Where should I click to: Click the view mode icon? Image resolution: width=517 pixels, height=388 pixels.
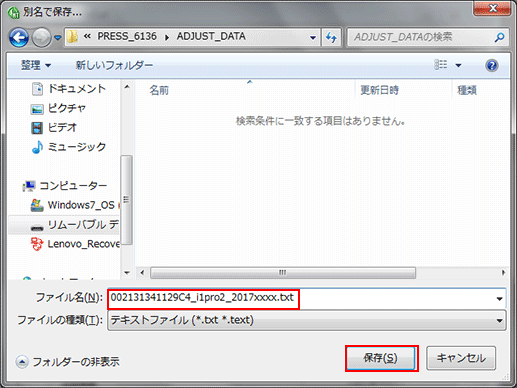click(x=440, y=64)
